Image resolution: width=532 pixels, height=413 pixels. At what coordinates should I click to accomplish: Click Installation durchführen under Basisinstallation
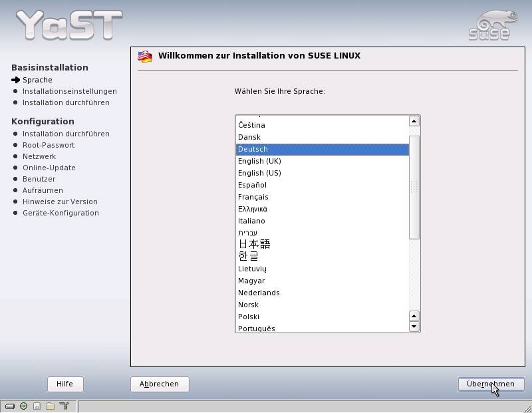tap(66, 102)
